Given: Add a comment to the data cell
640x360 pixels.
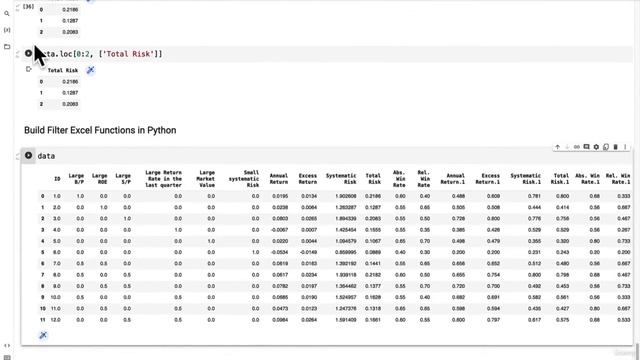Looking at the screenshot, I should pyautogui.click(x=587, y=147).
